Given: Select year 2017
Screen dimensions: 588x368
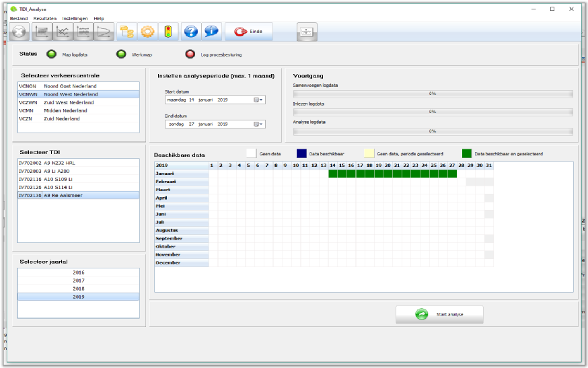Looking at the screenshot, I should coord(78,281).
